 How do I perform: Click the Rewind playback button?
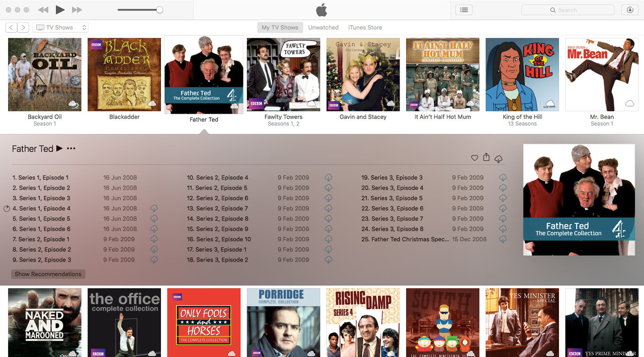[x=43, y=10]
